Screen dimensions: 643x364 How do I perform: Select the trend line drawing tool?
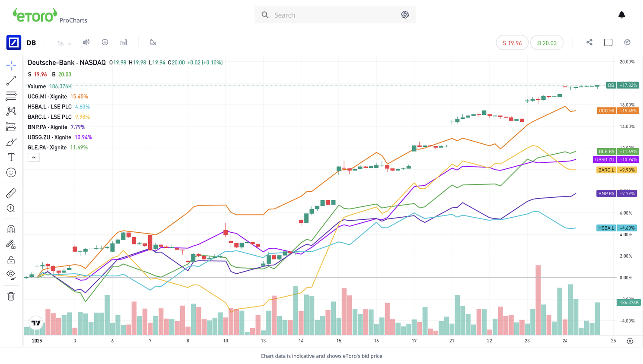[x=11, y=81]
